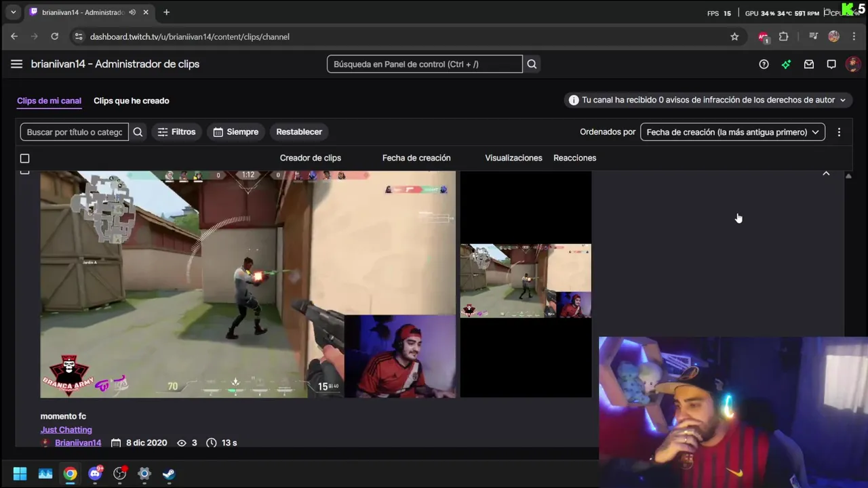
Task: Open Chrome three-dot menu
Action: pyautogui.click(x=854, y=37)
